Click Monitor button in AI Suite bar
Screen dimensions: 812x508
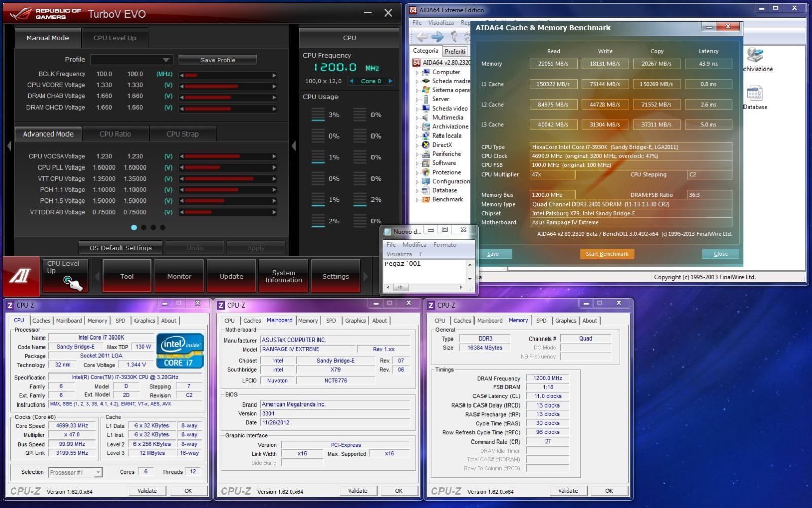(x=179, y=276)
